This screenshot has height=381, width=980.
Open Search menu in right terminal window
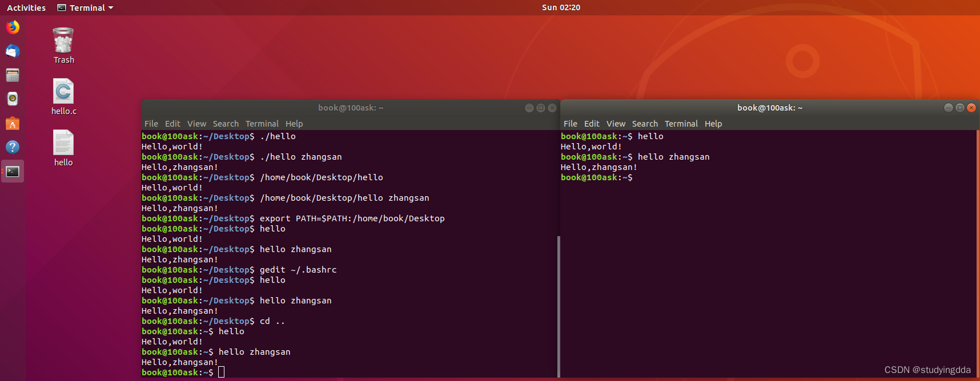pyautogui.click(x=645, y=124)
